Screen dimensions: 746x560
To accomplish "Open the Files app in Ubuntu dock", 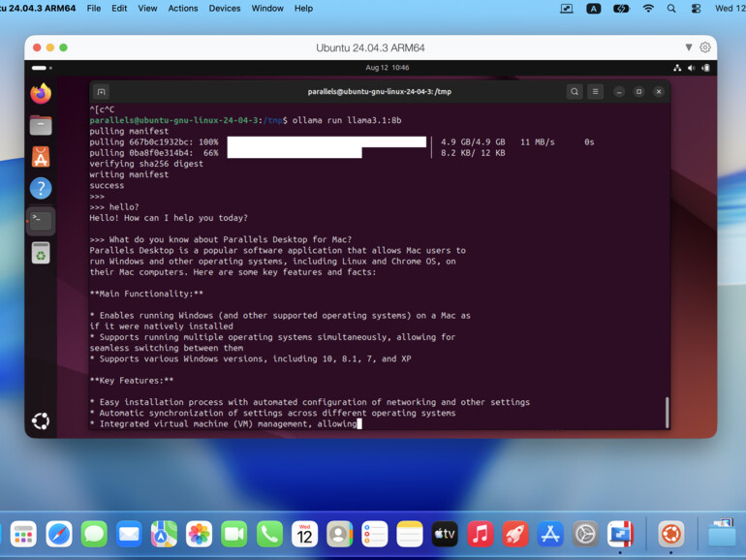I will [x=41, y=126].
